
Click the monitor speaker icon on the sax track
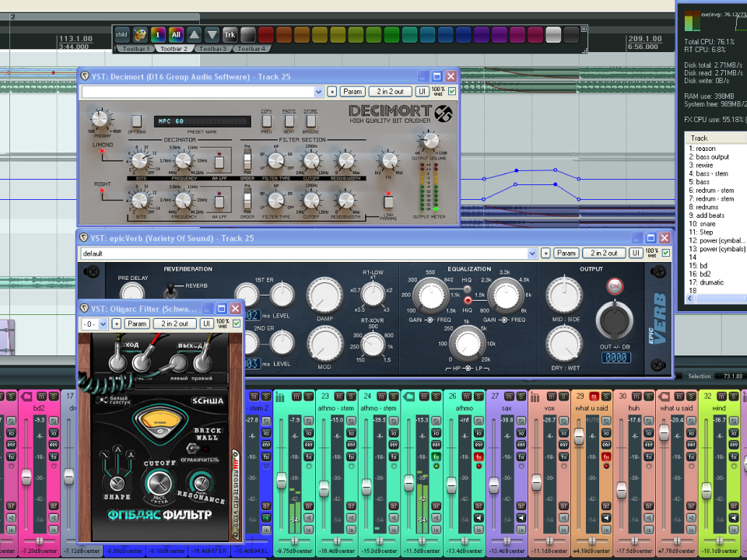click(x=521, y=518)
